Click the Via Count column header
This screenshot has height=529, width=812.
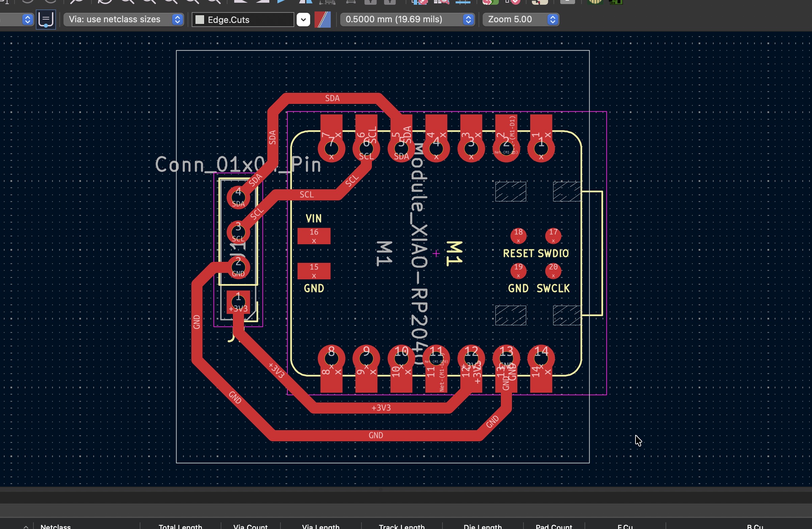click(x=250, y=526)
